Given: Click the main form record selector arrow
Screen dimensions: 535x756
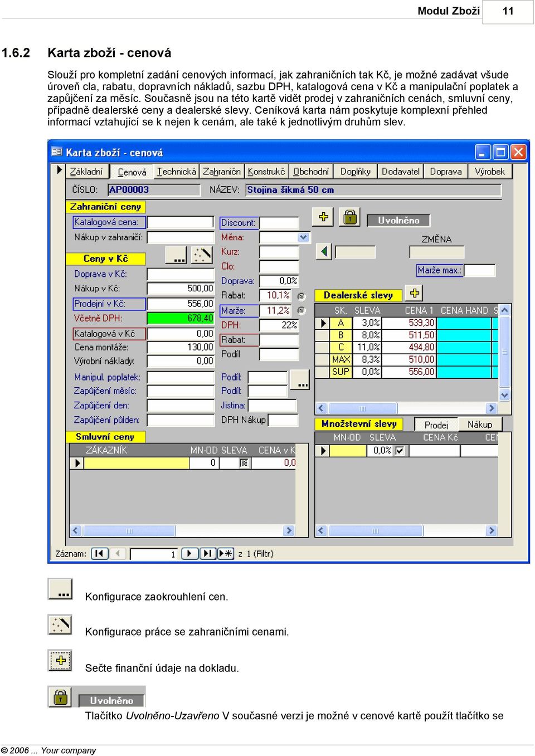Looking at the screenshot, I should click(x=60, y=170).
